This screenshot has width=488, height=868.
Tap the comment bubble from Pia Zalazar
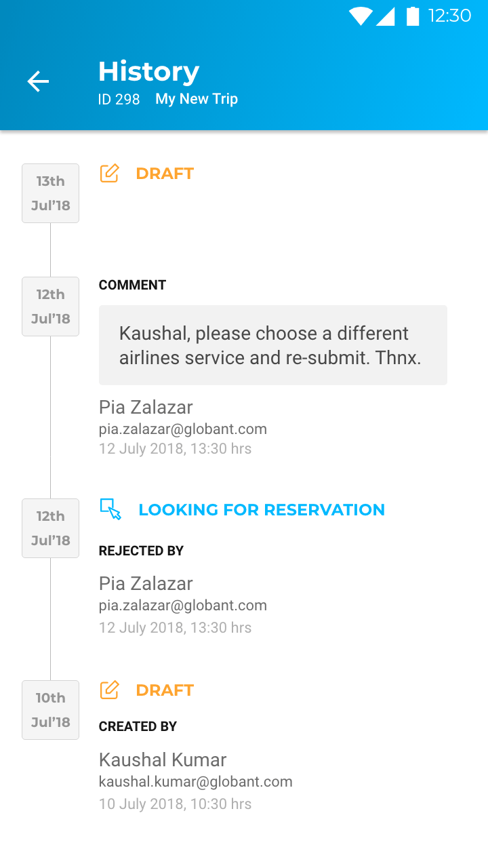273,345
